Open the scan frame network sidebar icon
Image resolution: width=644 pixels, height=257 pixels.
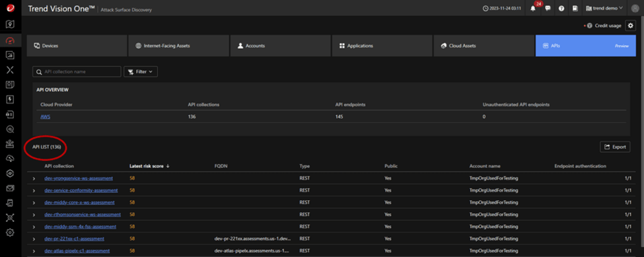(x=11, y=218)
